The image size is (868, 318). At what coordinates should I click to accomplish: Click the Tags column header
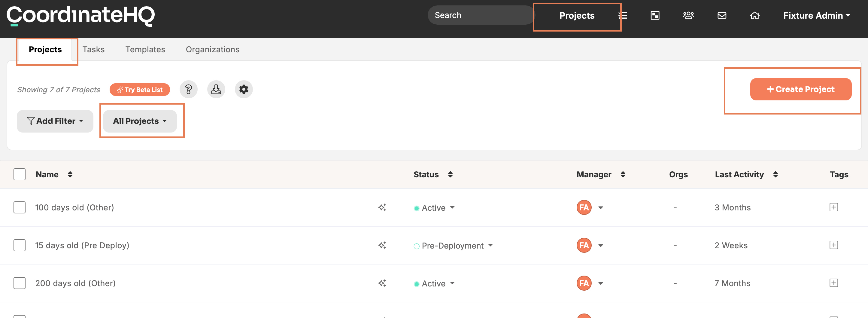coord(839,174)
